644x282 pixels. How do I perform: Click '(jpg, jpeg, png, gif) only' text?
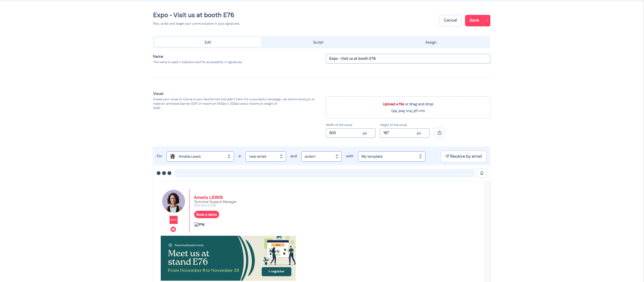coord(408,111)
